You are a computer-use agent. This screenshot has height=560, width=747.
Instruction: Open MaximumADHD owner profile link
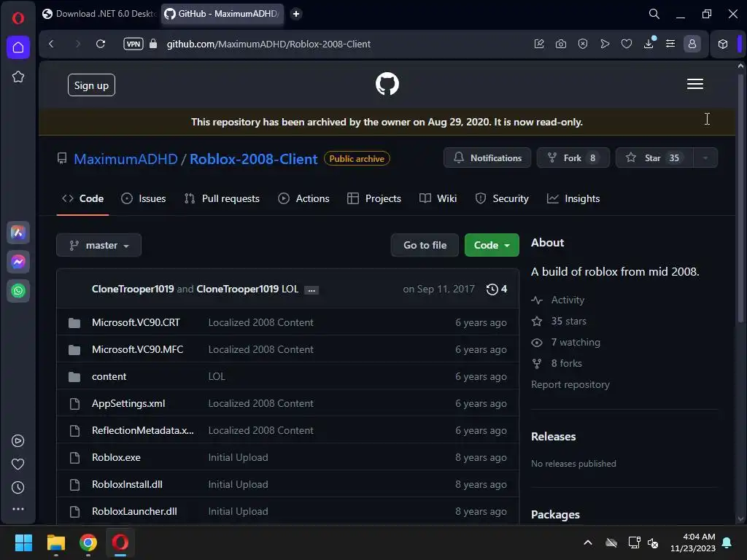click(x=125, y=158)
